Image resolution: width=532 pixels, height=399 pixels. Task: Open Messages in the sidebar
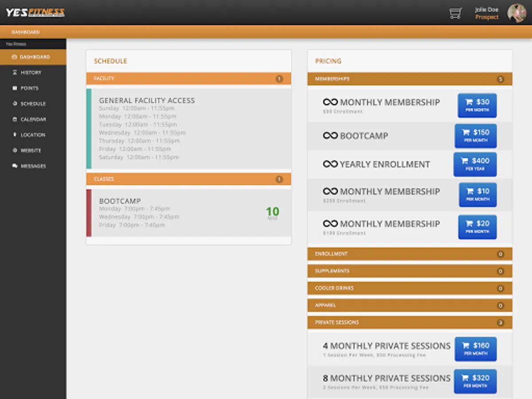33,166
